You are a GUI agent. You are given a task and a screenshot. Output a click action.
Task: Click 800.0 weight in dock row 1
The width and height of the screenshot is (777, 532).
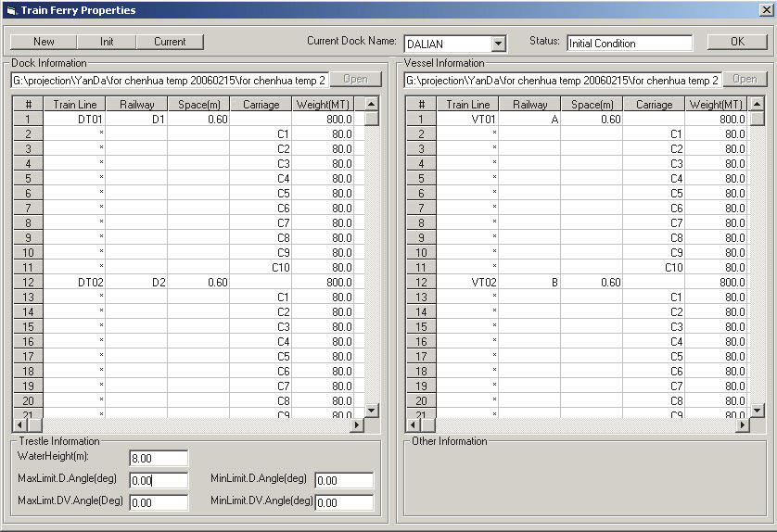point(323,120)
